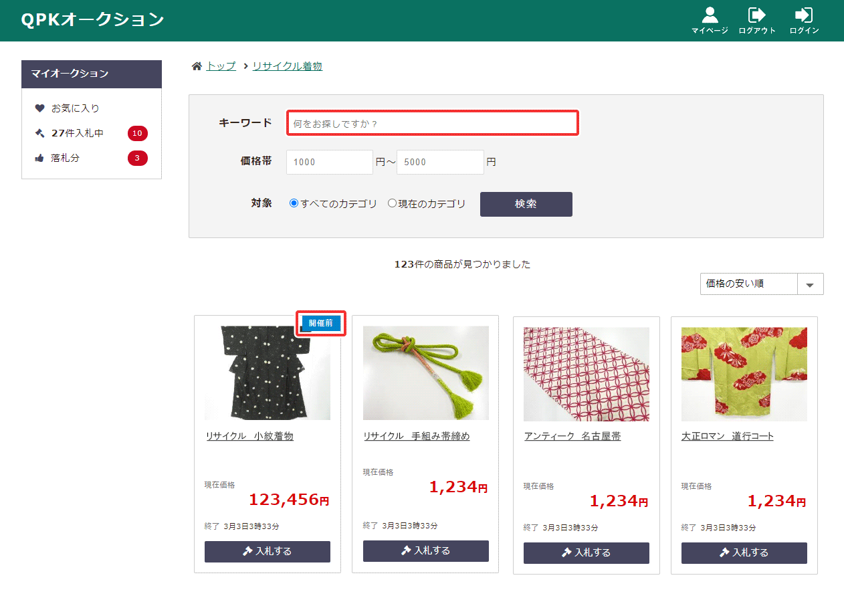Select the すべてのカテゴリ radio button
This screenshot has height=616, width=844.
(x=294, y=204)
